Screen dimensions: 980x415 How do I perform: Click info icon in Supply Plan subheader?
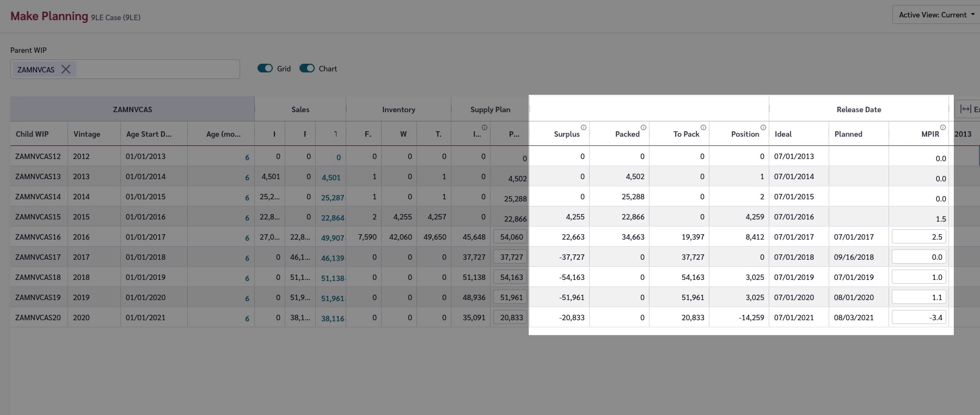(484, 127)
